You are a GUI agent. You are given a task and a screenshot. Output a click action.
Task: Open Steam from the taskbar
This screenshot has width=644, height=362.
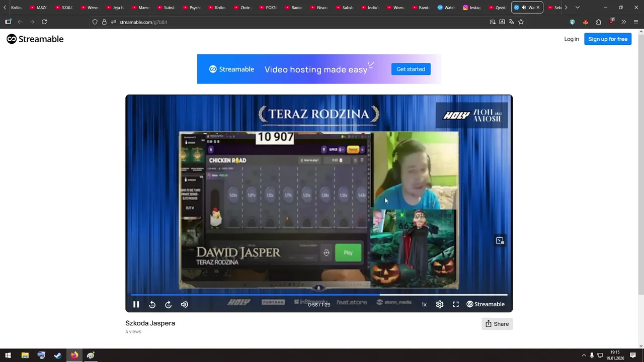pos(58,355)
